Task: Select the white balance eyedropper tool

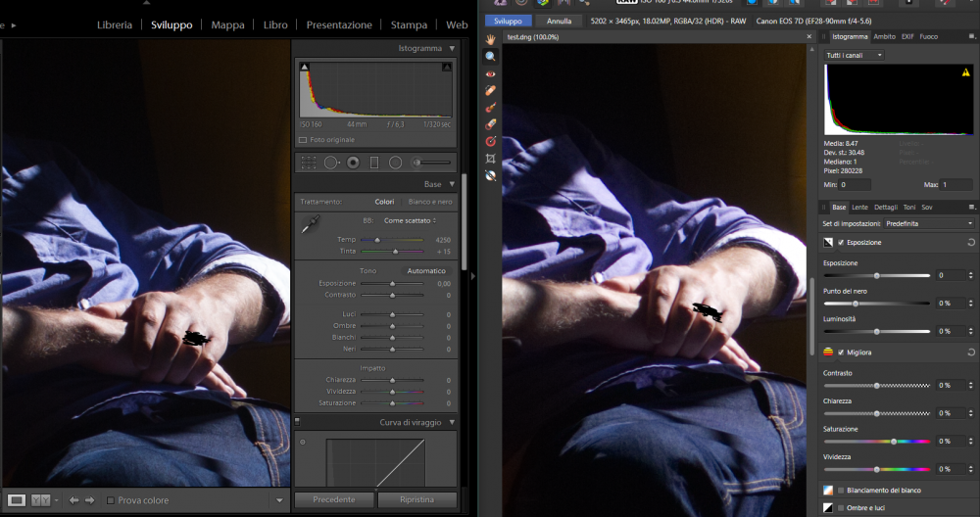Action: pos(310,226)
